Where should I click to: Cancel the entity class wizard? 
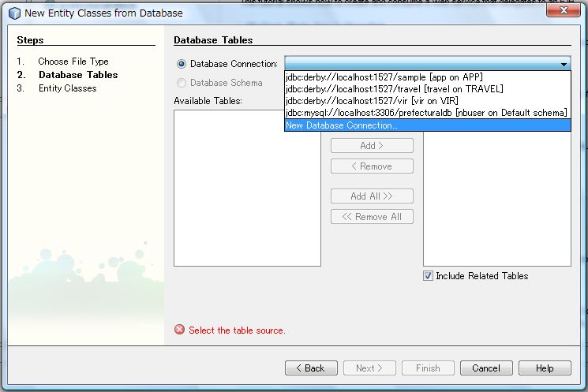[486, 368]
